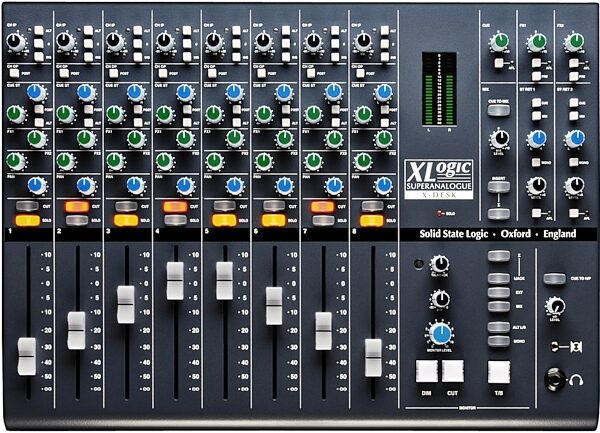The height and width of the screenshot is (433, 600).
Task: Click the stereo L/R LED level meter
Action: click(439, 88)
